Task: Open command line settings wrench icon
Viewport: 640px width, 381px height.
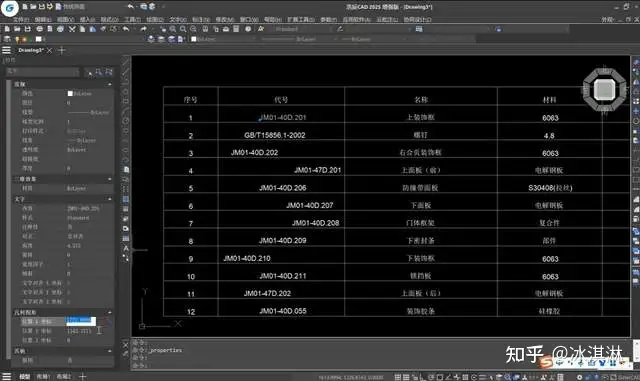Action: click(125, 354)
